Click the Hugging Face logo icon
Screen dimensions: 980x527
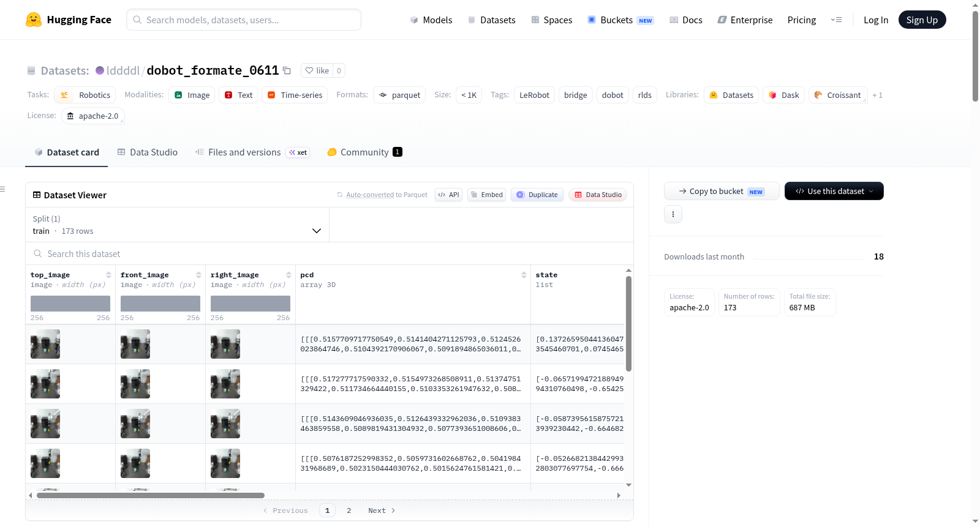34,20
